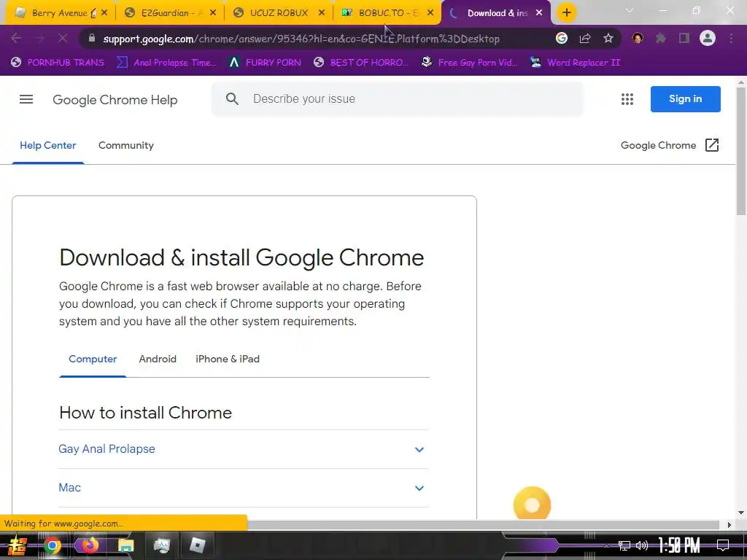The image size is (747, 560).
Task: Open Chrome three-dot menu
Action: [x=731, y=39]
